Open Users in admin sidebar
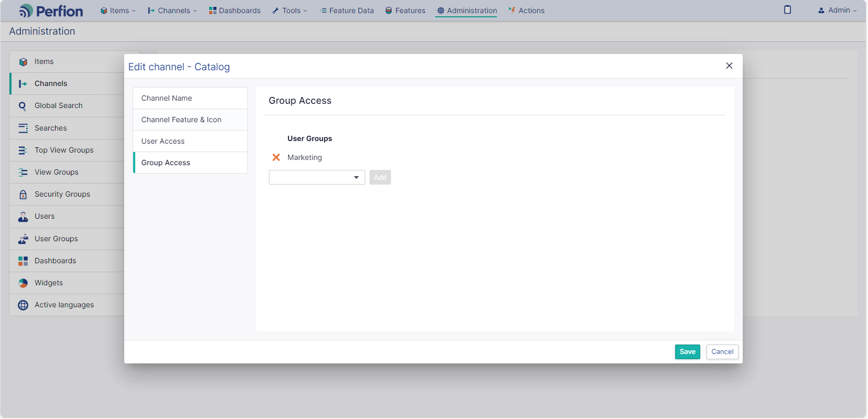Image resolution: width=868 pixels, height=419 pixels. pyautogui.click(x=67, y=216)
